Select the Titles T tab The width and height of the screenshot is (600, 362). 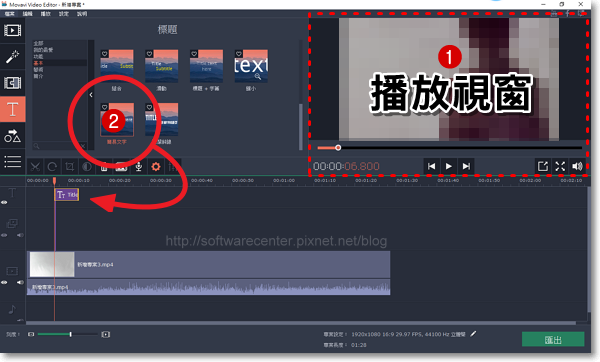13,109
